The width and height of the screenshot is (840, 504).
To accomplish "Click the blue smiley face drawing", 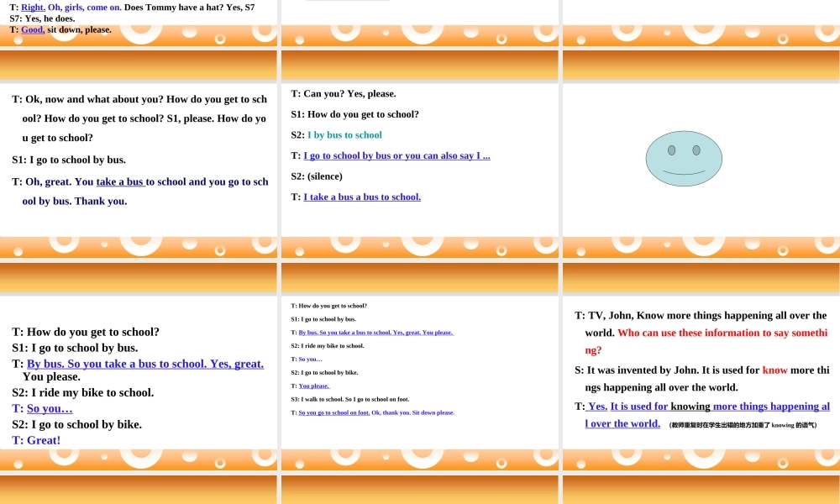I will [684, 159].
